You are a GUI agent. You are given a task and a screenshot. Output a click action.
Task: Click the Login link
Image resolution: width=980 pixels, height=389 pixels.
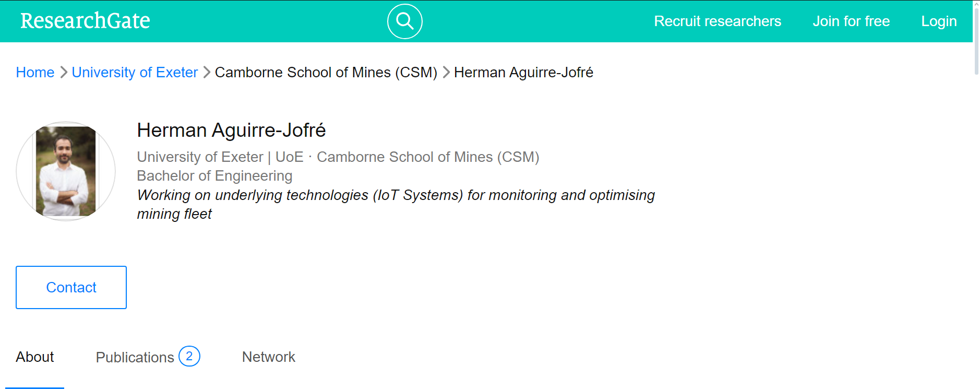[939, 21]
